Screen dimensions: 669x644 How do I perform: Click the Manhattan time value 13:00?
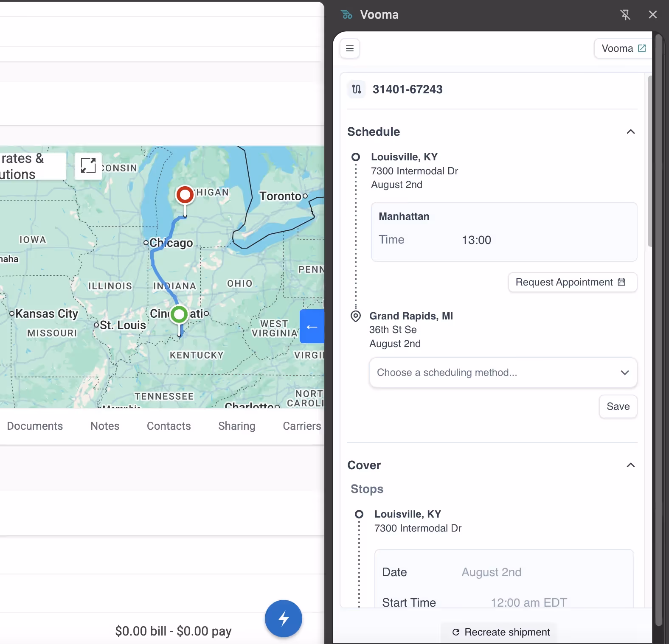476,240
